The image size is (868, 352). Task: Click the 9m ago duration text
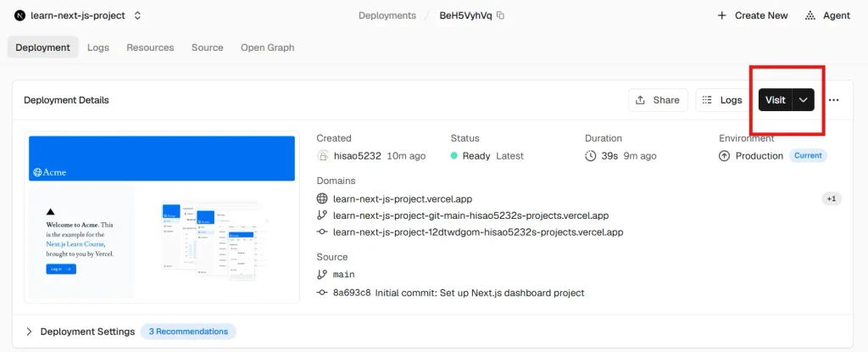[x=640, y=156]
